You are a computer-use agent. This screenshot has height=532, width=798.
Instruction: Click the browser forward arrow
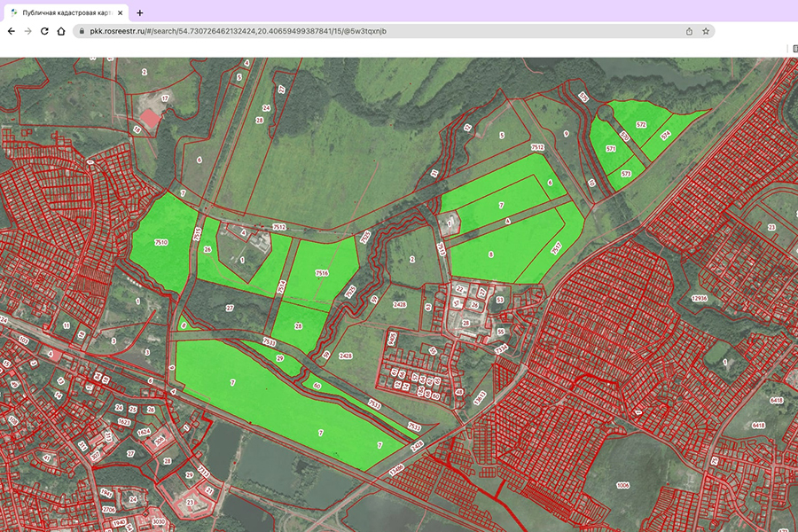[x=27, y=30]
